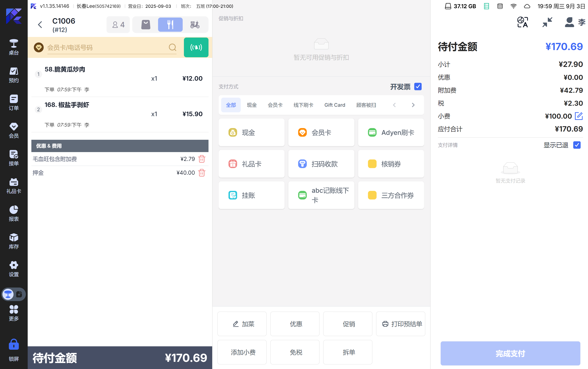
Task: Click the 打印预结单 button
Action: point(401,324)
